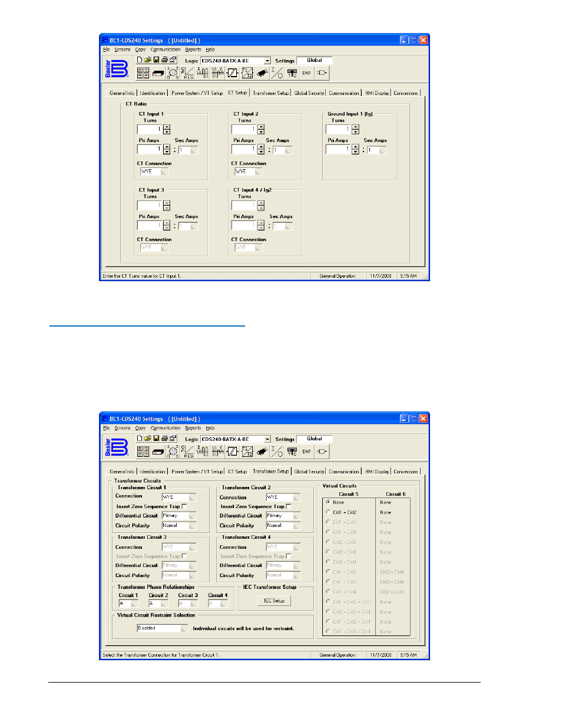Click voltage waveform V icon in CT Setup window
Screen dimensions: 562x728
pos(217,73)
